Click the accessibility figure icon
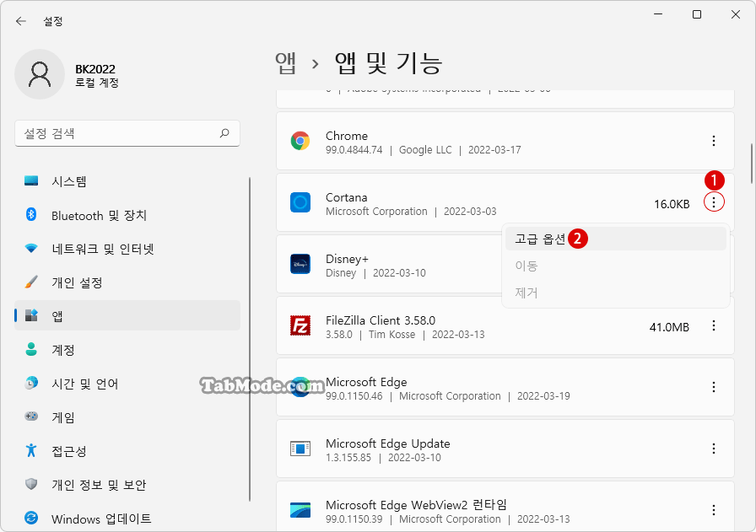756x532 pixels. click(31, 450)
